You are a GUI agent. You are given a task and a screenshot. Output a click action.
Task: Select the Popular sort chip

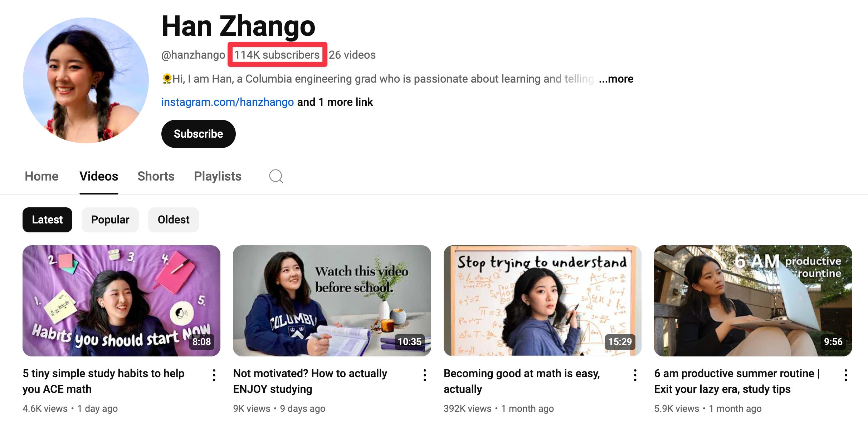coord(110,220)
